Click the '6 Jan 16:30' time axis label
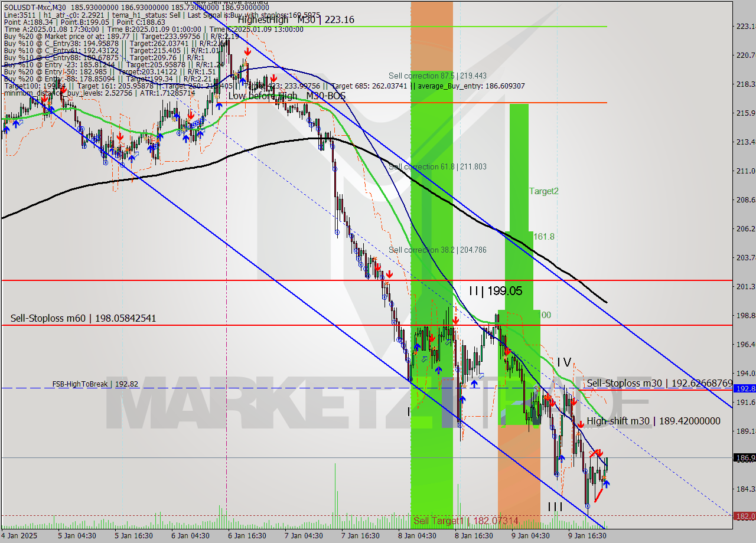 click(247, 536)
